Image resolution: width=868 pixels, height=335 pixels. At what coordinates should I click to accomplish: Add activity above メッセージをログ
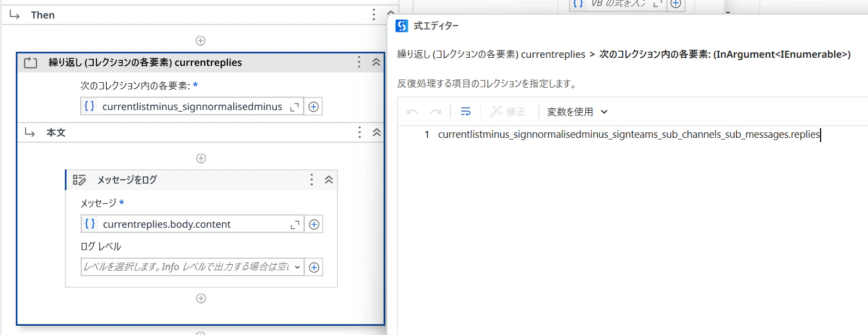201,159
